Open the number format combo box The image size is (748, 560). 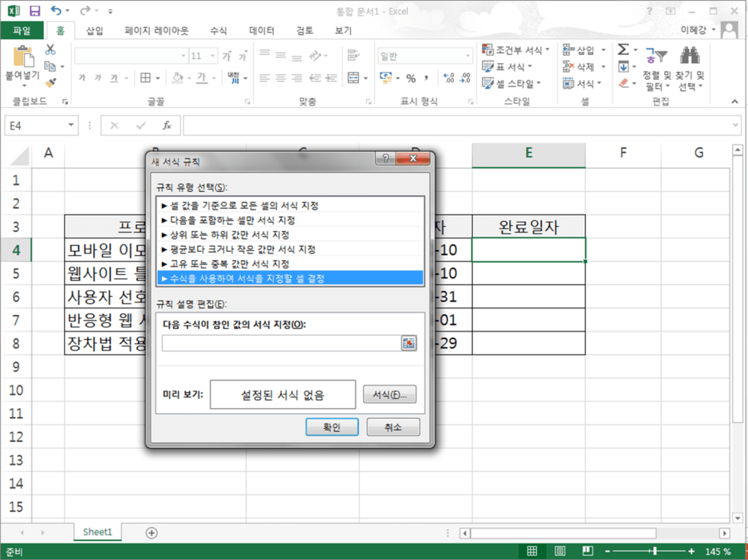tap(425, 56)
